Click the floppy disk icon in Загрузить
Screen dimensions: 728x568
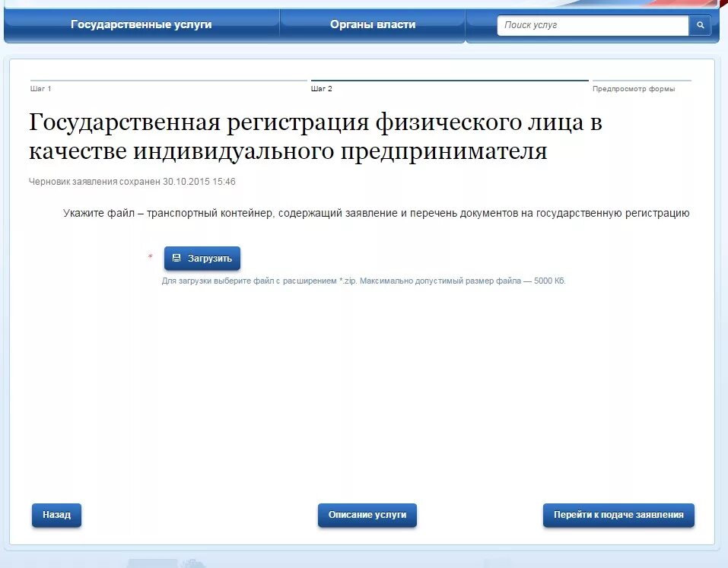[176, 258]
